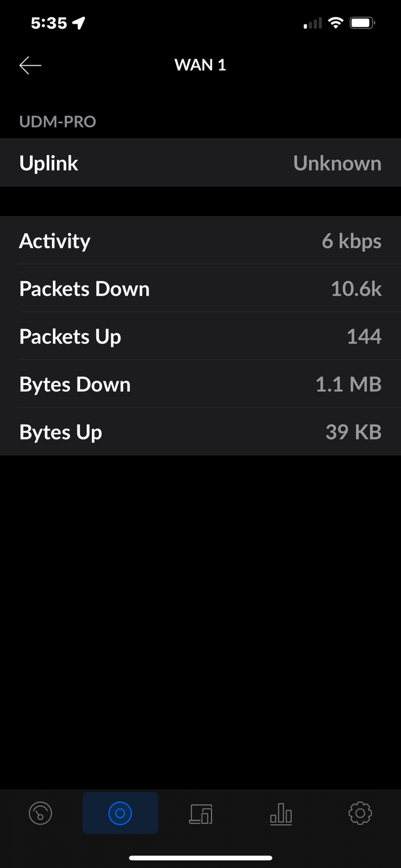The image size is (401, 868).
Task: Select the highlighted circular devices tab
Action: coord(120,813)
